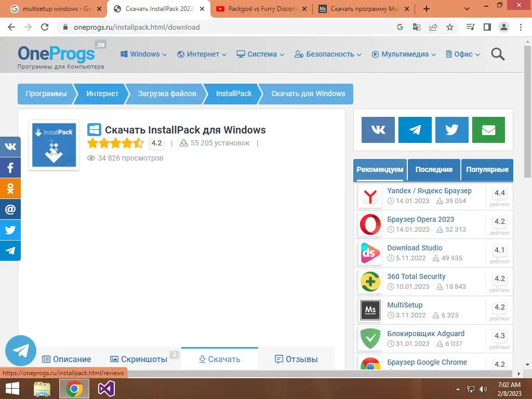The image size is (532, 399).
Task: Click the Odnoklassniki share icon in left sidebar
Action: 10,188
